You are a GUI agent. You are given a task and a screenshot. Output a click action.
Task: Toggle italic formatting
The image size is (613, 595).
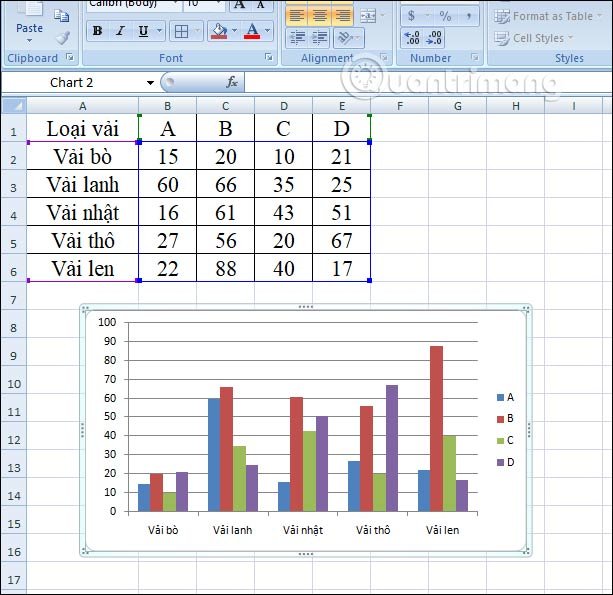click(120, 31)
